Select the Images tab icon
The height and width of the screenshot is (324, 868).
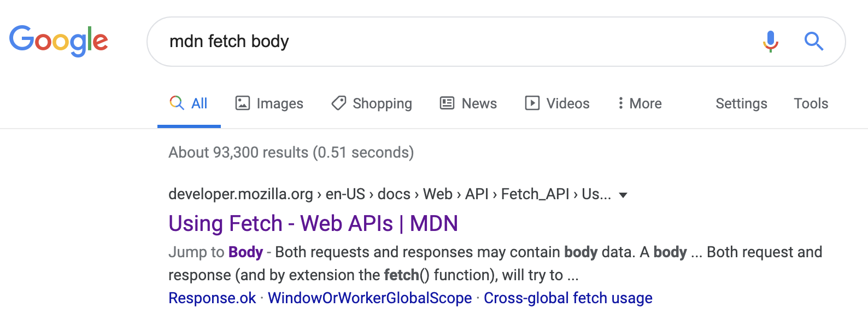pos(242,102)
